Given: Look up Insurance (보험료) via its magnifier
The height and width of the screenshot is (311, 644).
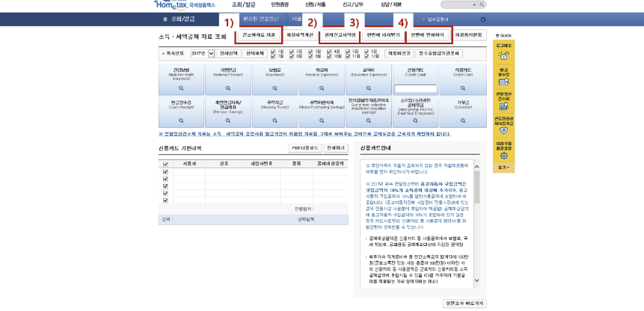Looking at the screenshot, I should (275, 88).
